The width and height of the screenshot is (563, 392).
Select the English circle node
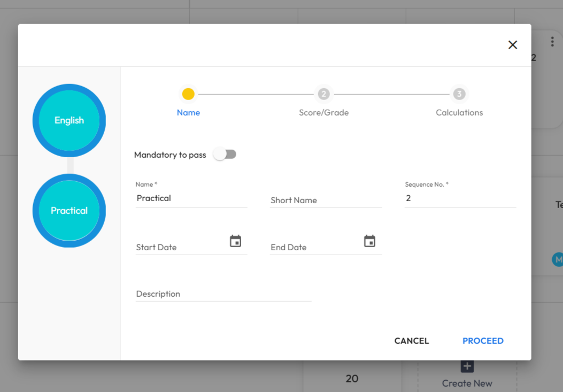[69, 120]
